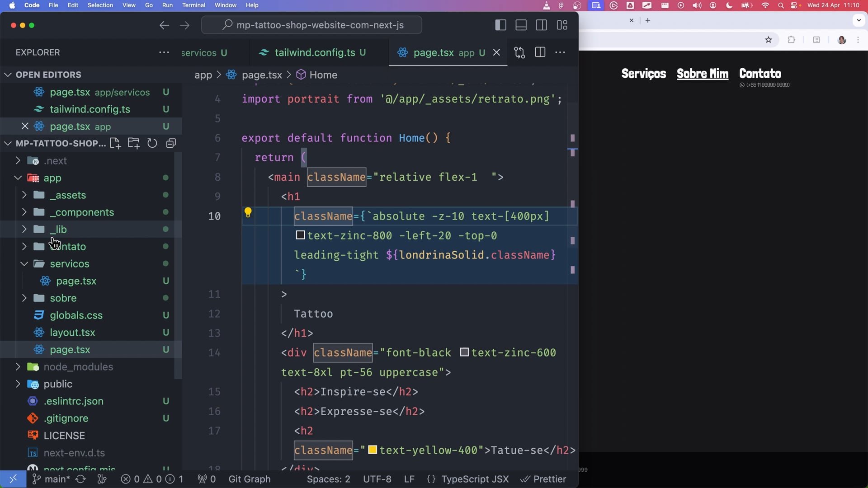Open the Terminal menu
This screenshot has width=868, height=488.
click(193, 5)
